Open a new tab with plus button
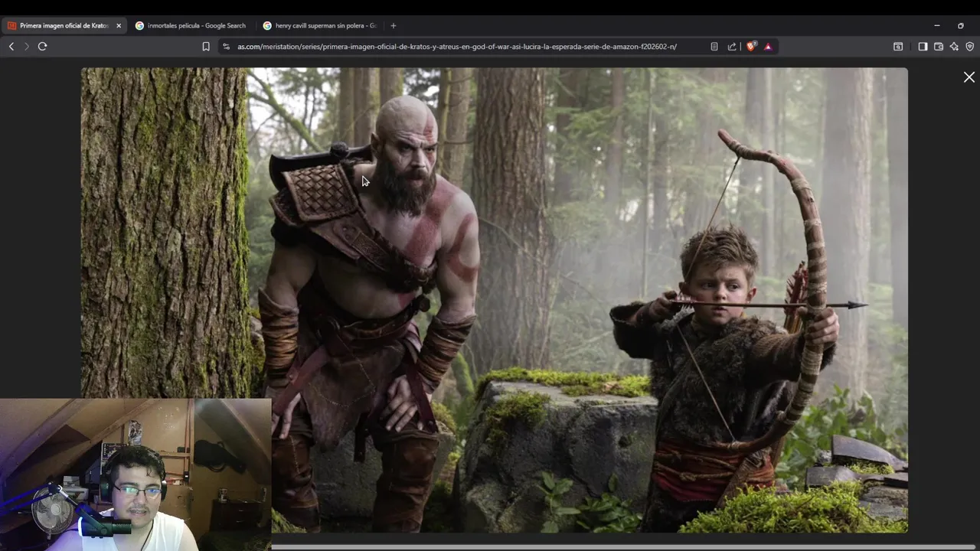This screenshot has height=551, width=980. click(394, 25)
